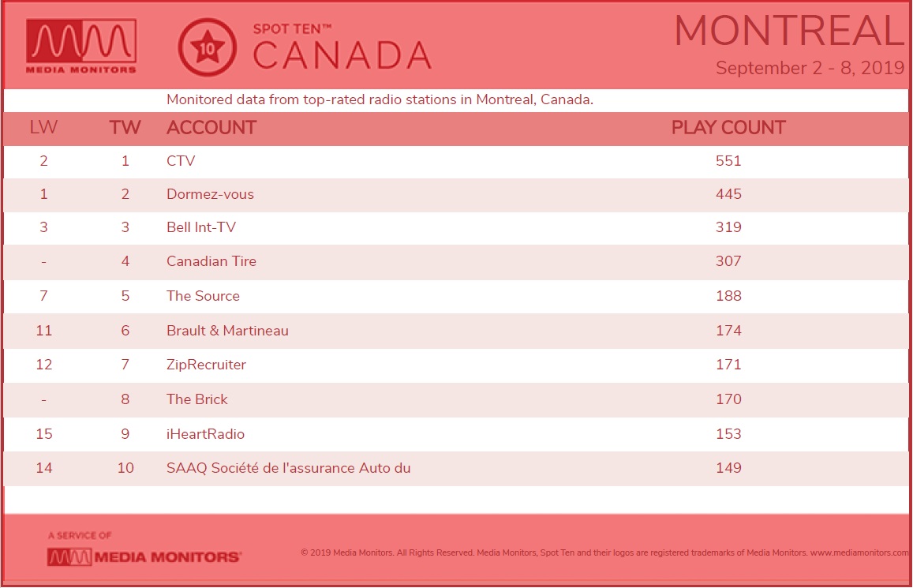Select the Brault & Martineau row

(456, 331)
